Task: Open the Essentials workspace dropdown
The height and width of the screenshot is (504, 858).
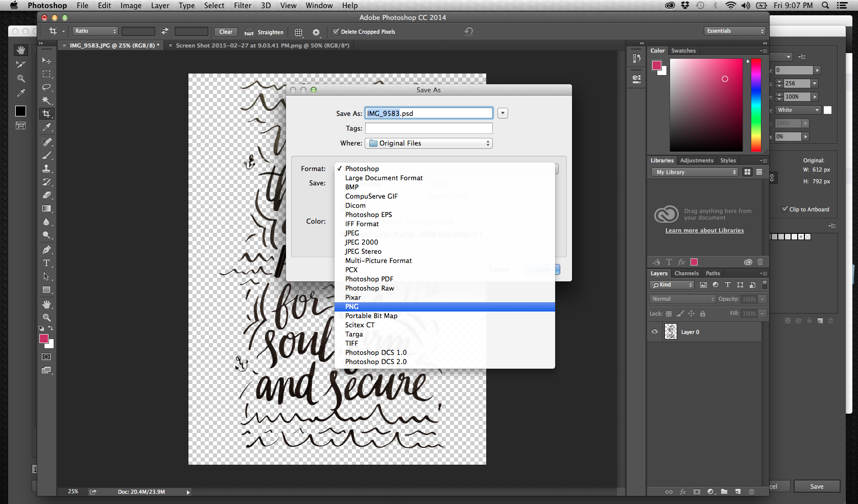Action: click(x=734, y=31)
